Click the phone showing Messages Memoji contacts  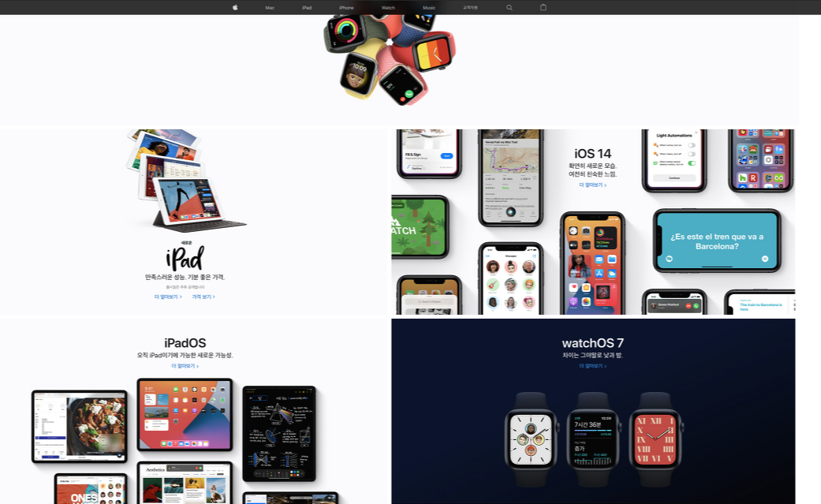pos(510,278)
